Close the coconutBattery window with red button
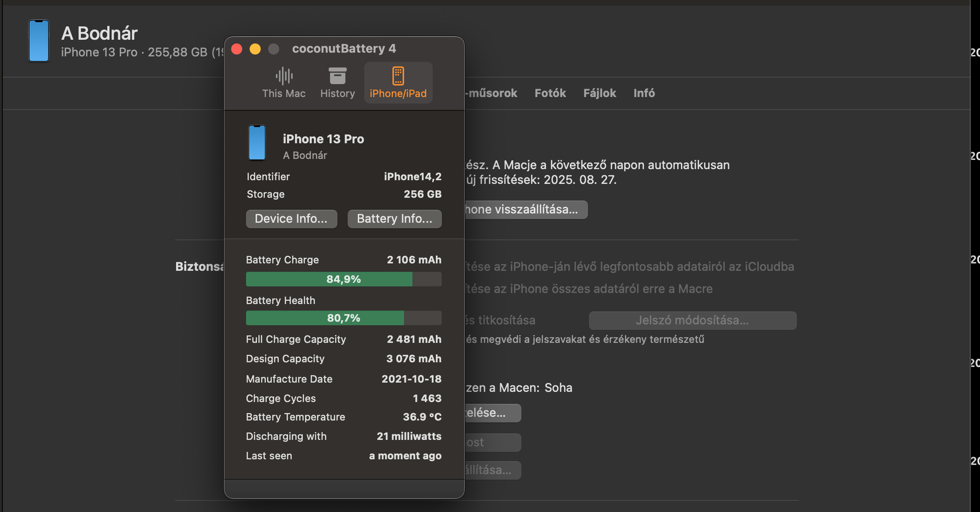 pos(237,49)
